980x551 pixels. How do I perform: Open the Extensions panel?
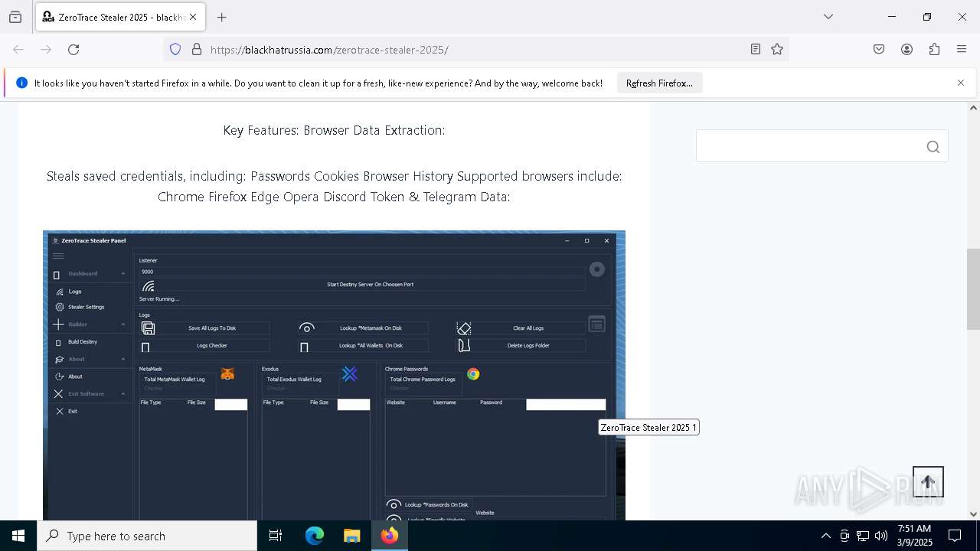pyautogui.click(x=934, y=50)
